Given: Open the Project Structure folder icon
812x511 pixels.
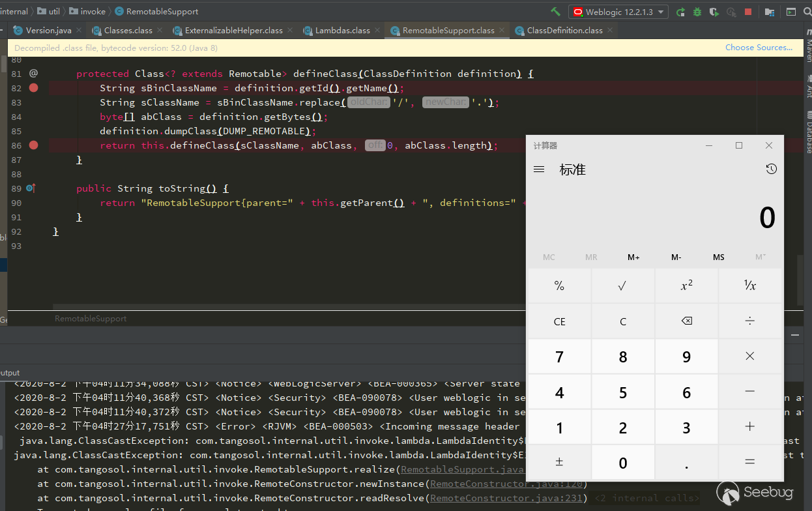Looking at the screenshot, I should 770,12.
